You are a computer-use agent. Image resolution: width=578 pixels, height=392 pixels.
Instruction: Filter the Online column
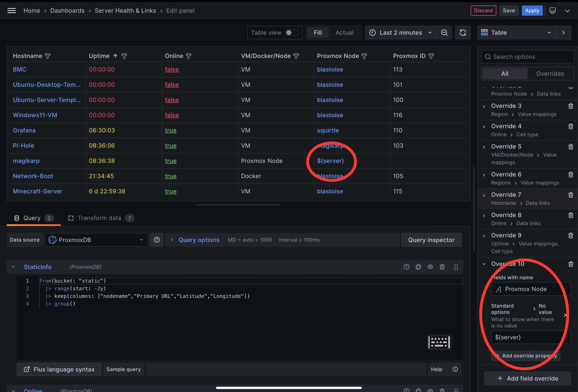click(189, 56)
